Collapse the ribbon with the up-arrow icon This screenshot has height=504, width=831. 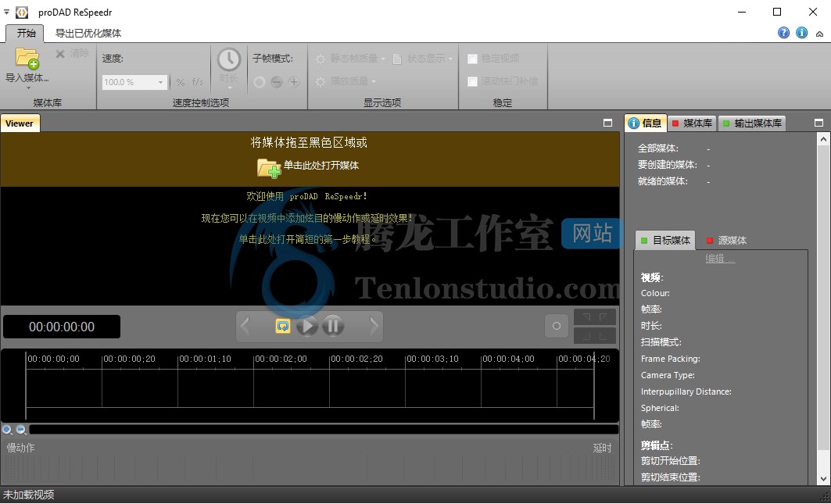820,34
